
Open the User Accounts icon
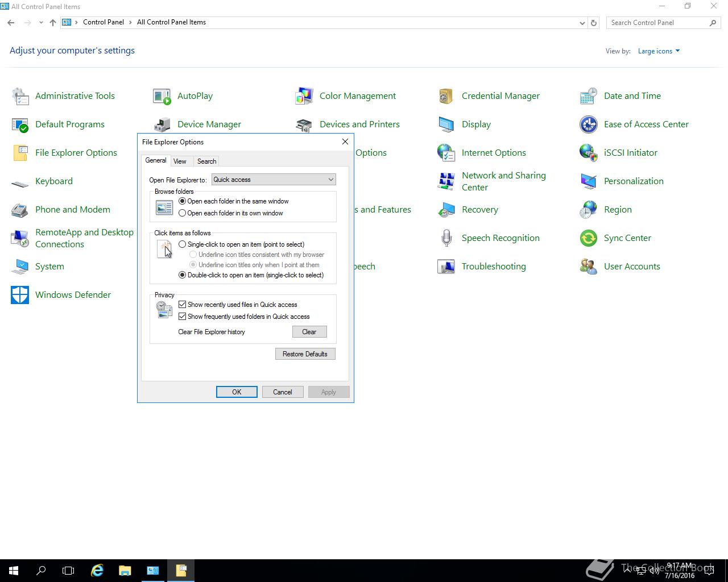(589, 267)
